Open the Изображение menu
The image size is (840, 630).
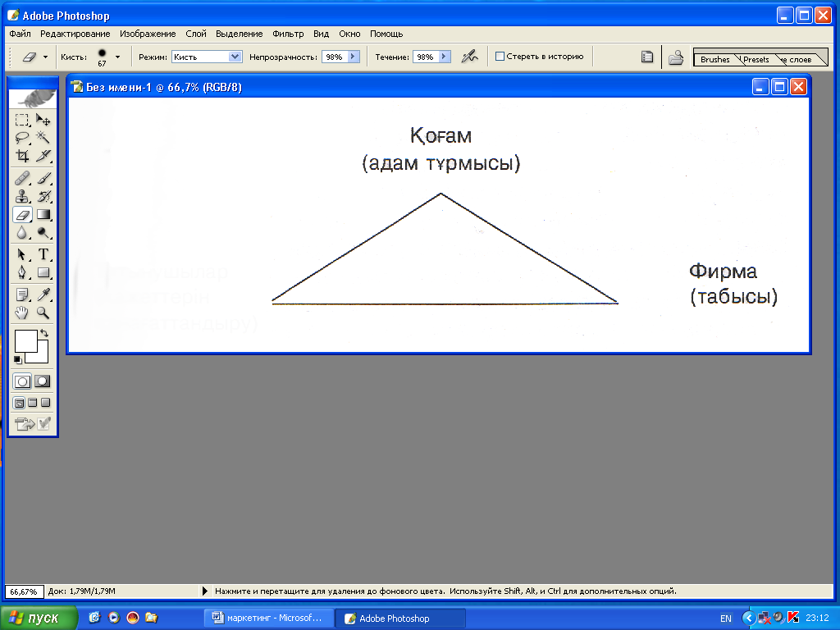(x=148, y=34)
